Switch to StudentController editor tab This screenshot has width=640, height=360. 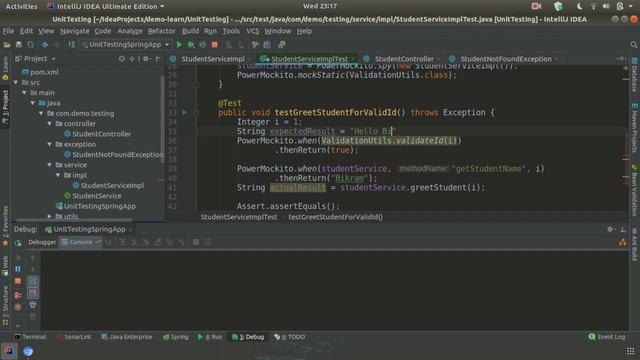coord(402,59)
